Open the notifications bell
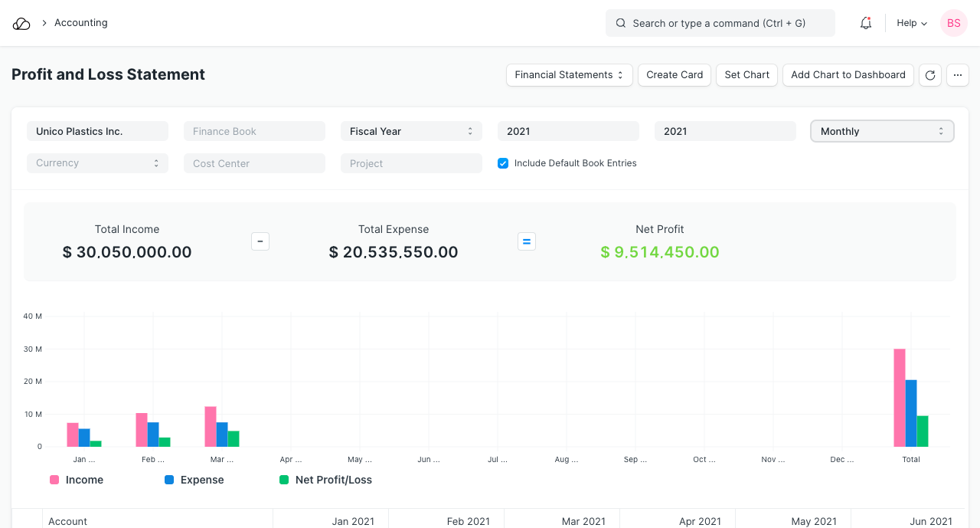This screenshot has height=528, width=980. point(866,23)
